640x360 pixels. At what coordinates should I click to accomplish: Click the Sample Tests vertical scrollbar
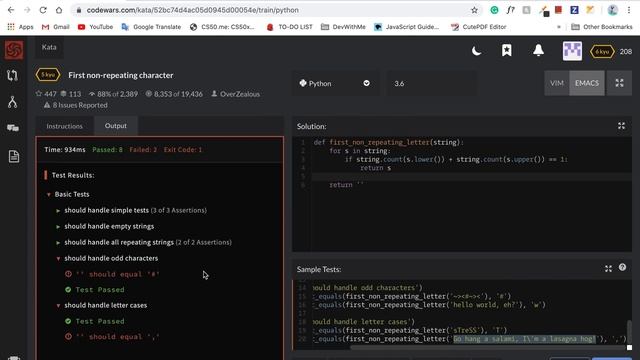pos(629,331)
